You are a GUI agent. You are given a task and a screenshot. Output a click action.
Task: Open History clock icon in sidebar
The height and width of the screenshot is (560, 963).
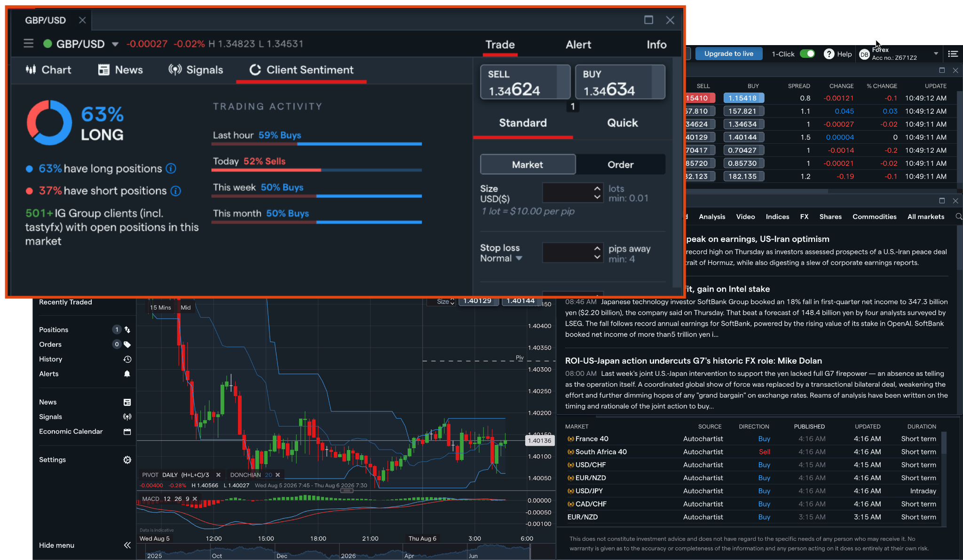click(x=127, y=359)
